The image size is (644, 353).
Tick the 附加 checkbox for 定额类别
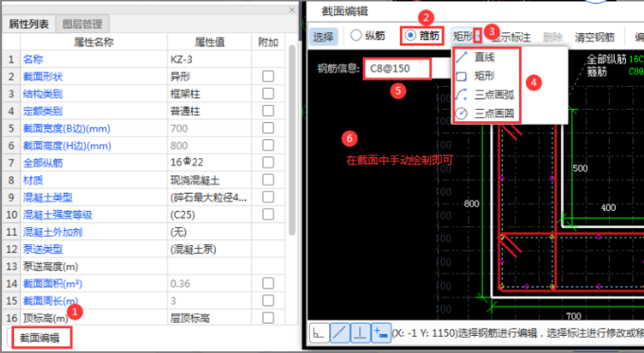(269, 111)
